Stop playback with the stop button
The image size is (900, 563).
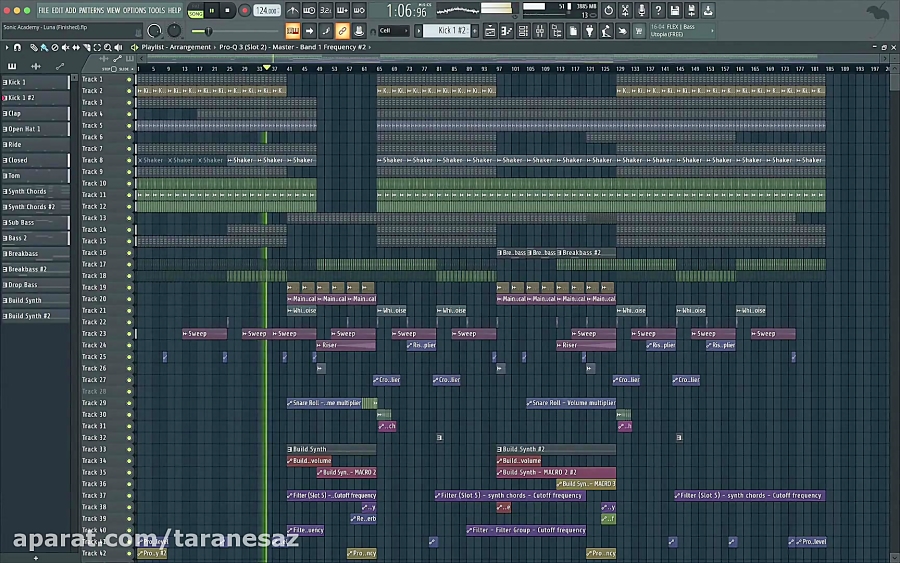point(227,10)
